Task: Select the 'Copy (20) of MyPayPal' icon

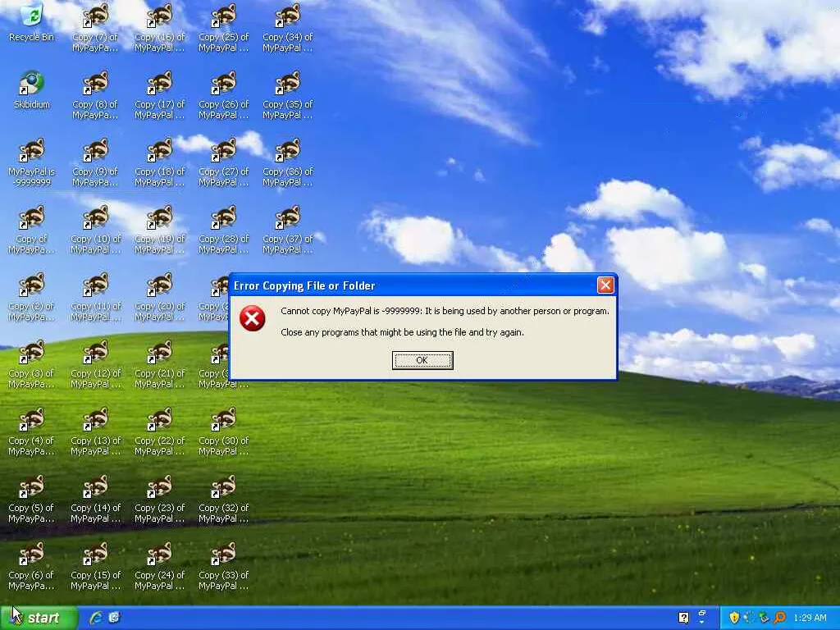Action: [x=160, y=297]
